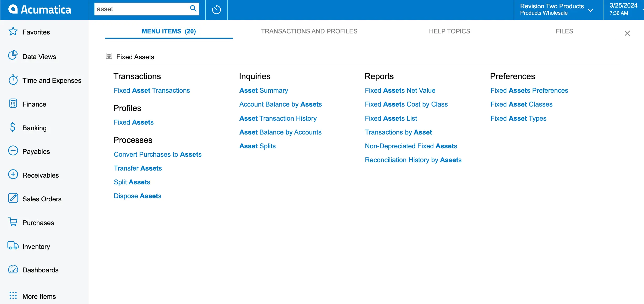Viewport: 644px width, 304px height.
Task: Click the Finance calculator icon
Action: tap(13, 103)
